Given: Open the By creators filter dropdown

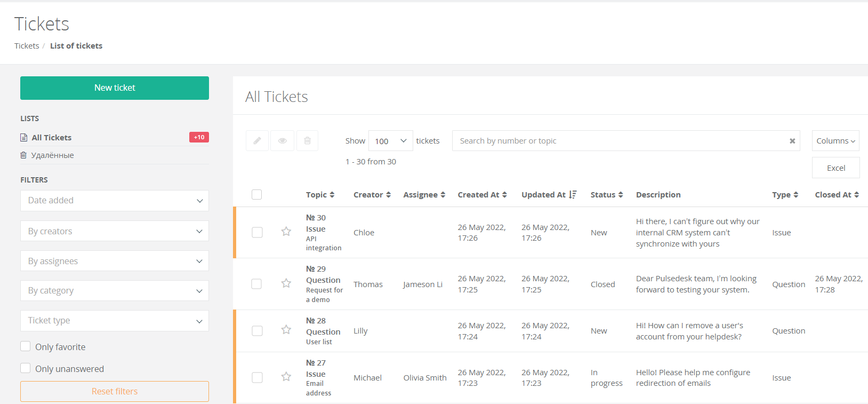Looking at the screenshot, I should (x=115, y=231).
